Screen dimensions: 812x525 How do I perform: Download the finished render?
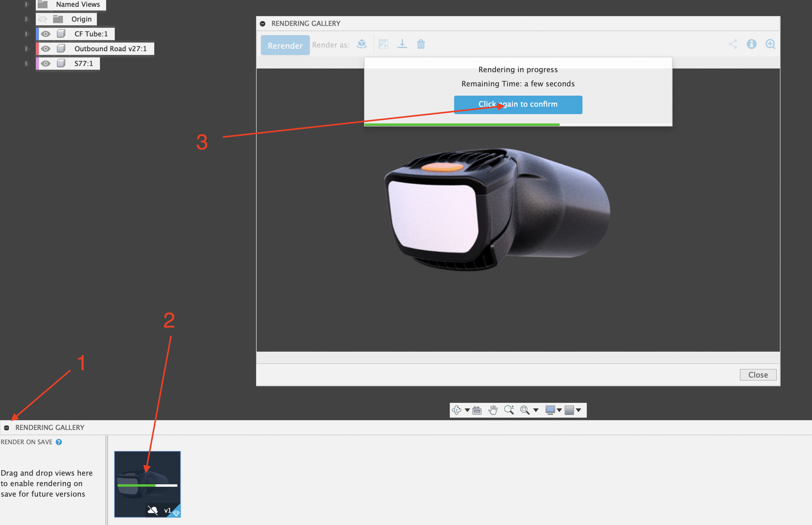pyautogui.click(x=403, y=44)
